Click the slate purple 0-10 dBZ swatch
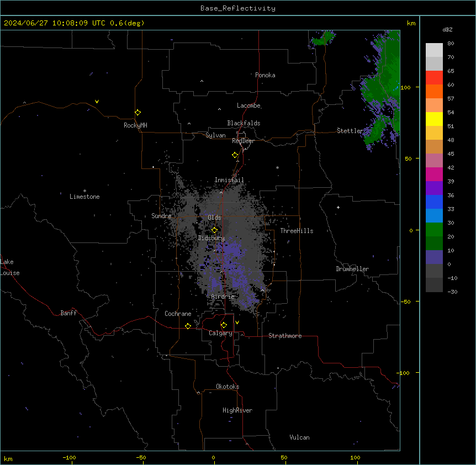This screenshot has height=465, width=476. click(x=434, y=257)
